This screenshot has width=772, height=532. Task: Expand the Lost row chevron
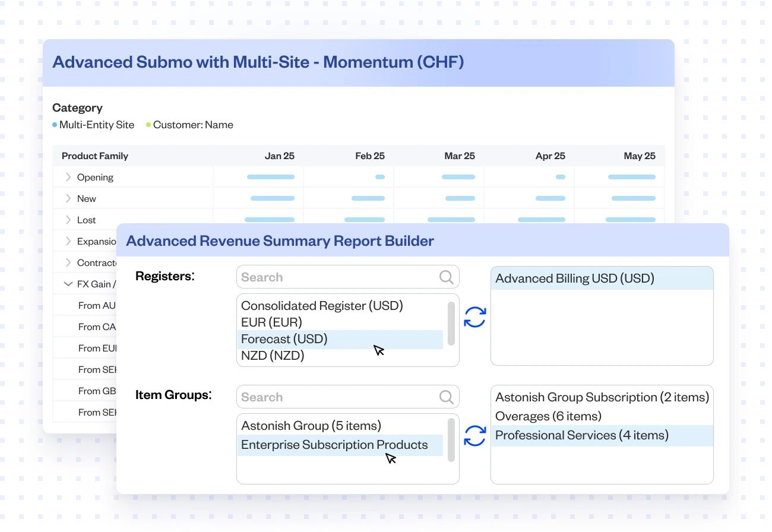click(x=68, y=220)
